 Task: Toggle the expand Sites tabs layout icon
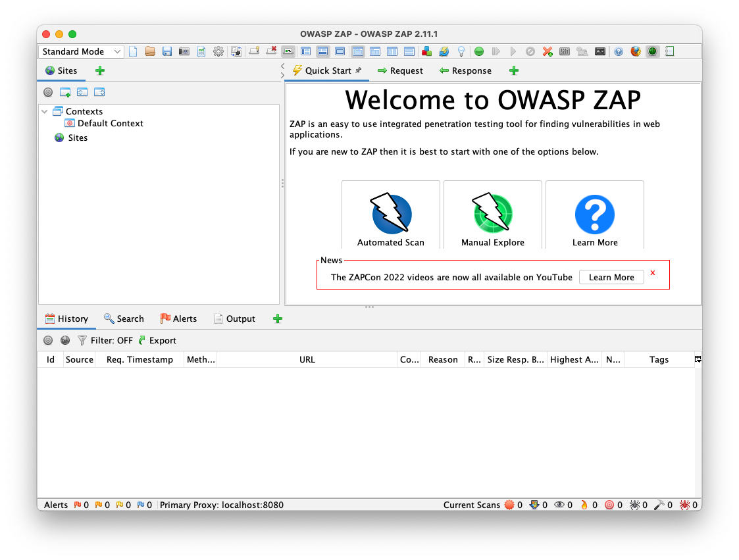pos(306,51)
